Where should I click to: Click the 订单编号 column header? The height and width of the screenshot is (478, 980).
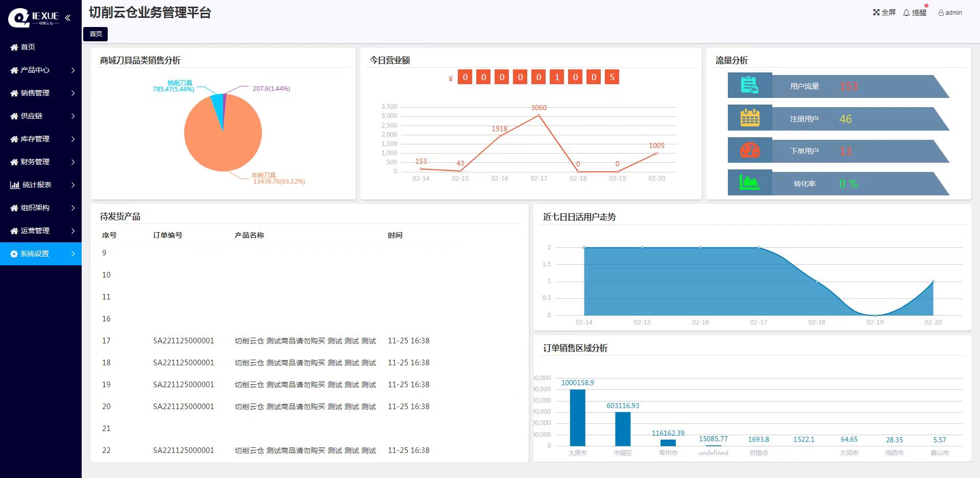tap(167, 235)
